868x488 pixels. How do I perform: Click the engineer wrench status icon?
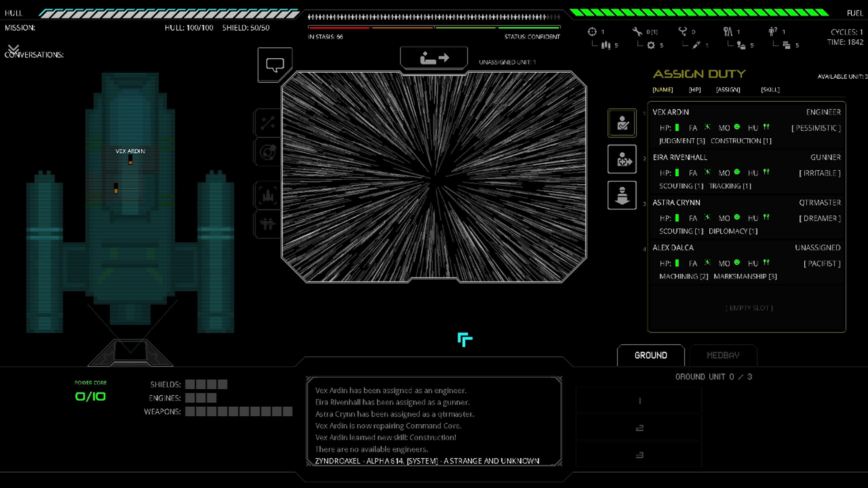point(637,31)
